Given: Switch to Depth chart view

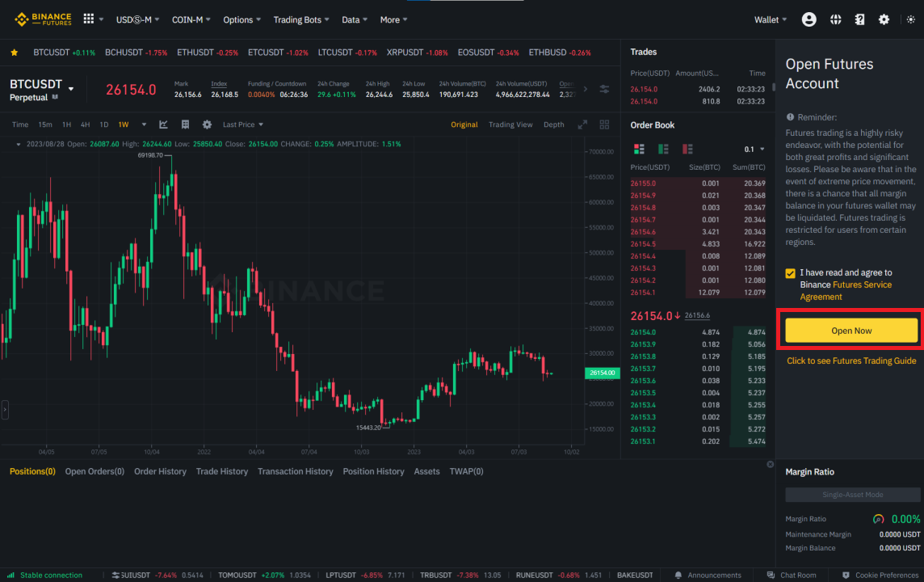Looking at the screenshot, I should click(553, 124).
